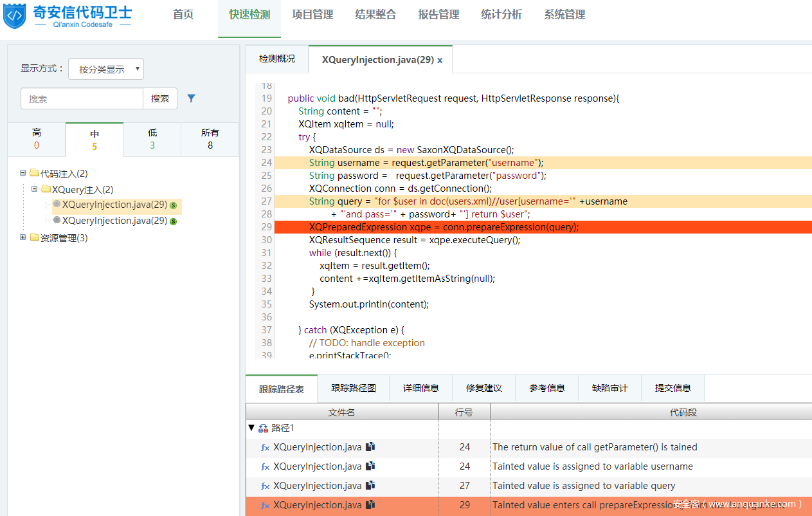
Task: Click copy icon in line 27 trace row
Action: (370, 486)
